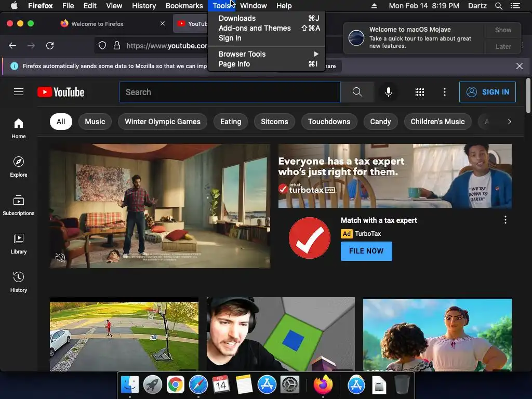Image resolution: width=532 pixels, height=399 pixels.
Task: Open the Window menu
Action: tap(254, 6)
